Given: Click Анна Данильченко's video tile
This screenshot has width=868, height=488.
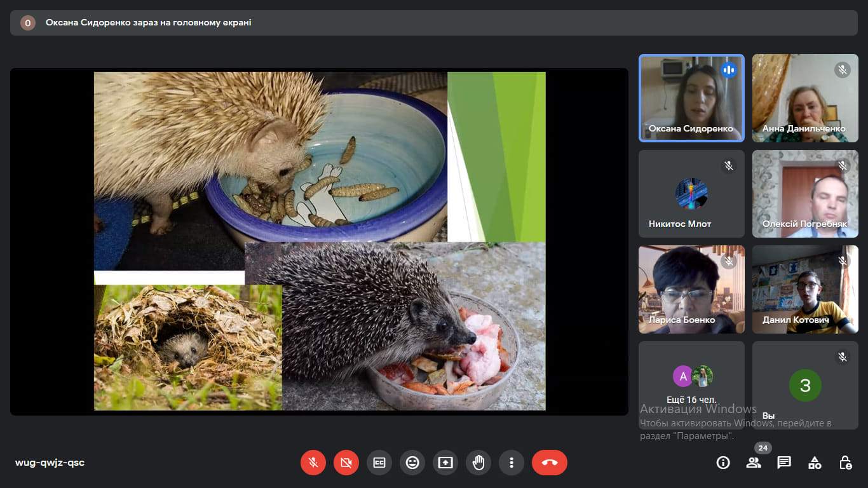Looking at the screenshot, I should coord(805,98).
